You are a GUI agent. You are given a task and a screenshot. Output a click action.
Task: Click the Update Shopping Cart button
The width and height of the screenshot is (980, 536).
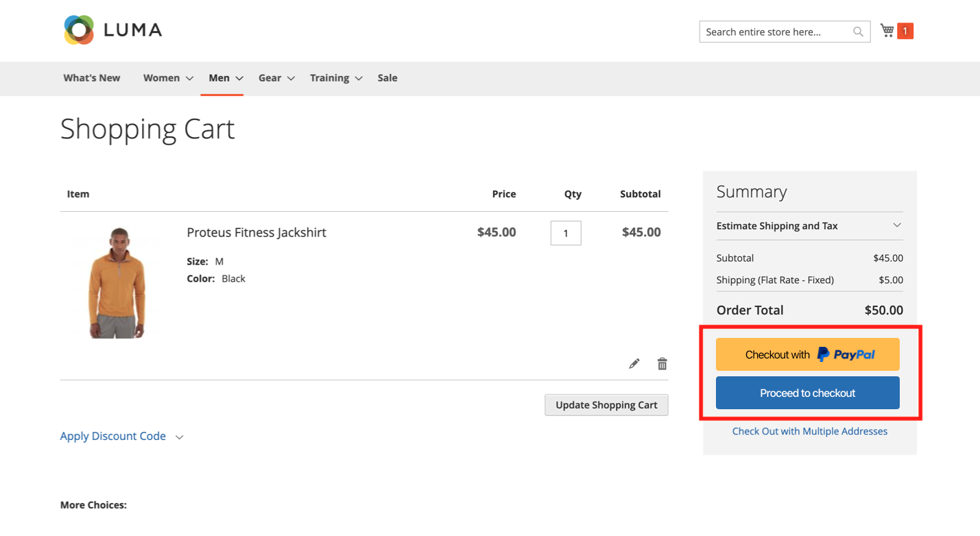pos(606,404)
